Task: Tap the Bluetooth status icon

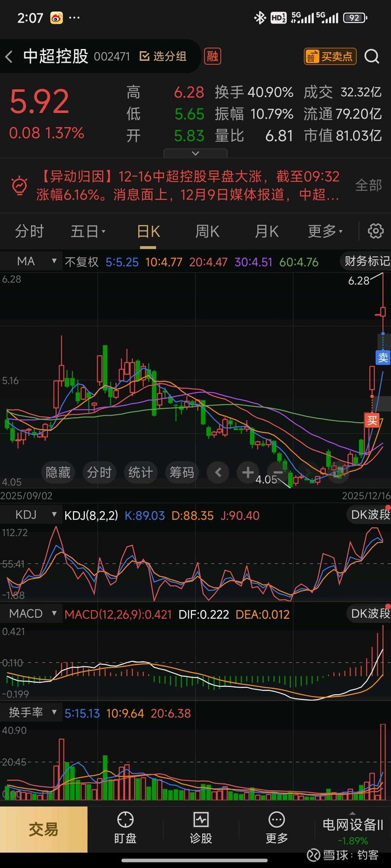Action: pyautogui.click(x=259, y=18)
